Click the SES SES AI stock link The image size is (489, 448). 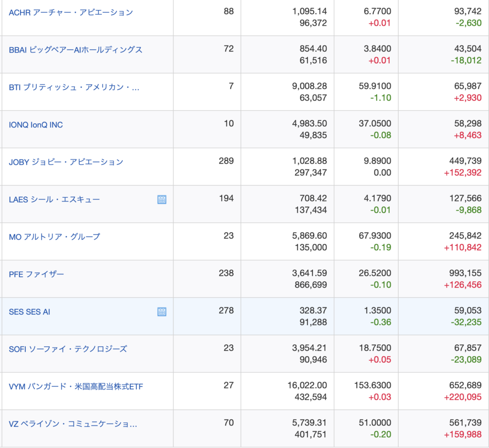coord(30,312)
